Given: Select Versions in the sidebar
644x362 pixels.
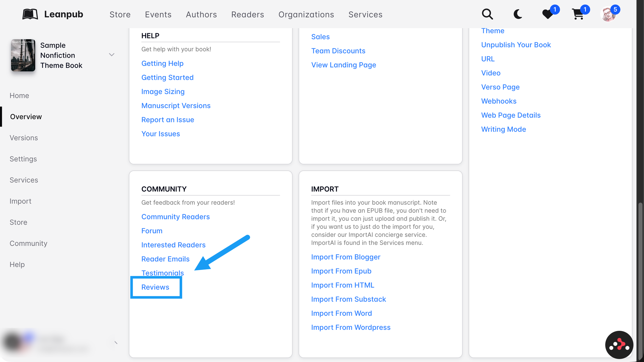Looking at the screenshot, I should coord(24,138).
